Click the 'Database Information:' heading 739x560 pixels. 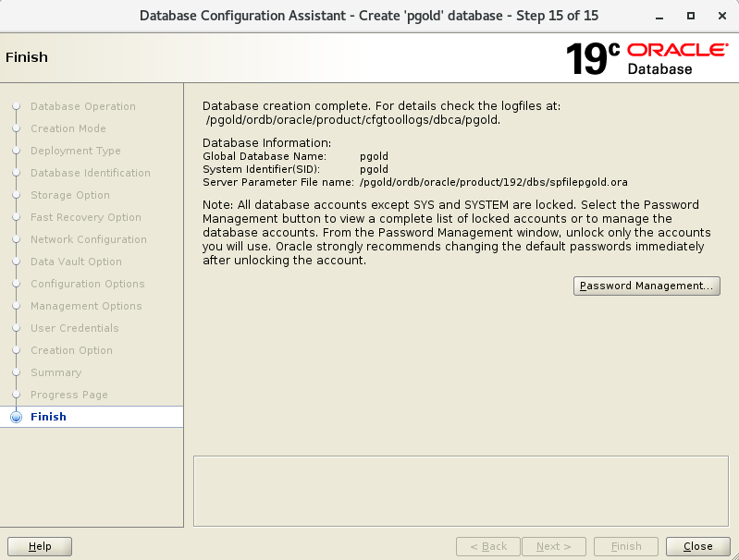266,143
